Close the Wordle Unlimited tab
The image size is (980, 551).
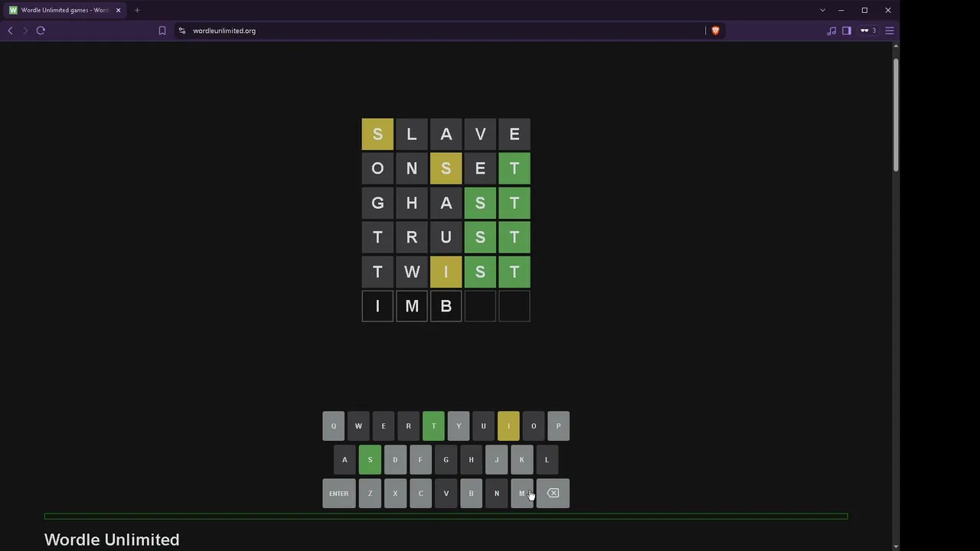point(119,10)
